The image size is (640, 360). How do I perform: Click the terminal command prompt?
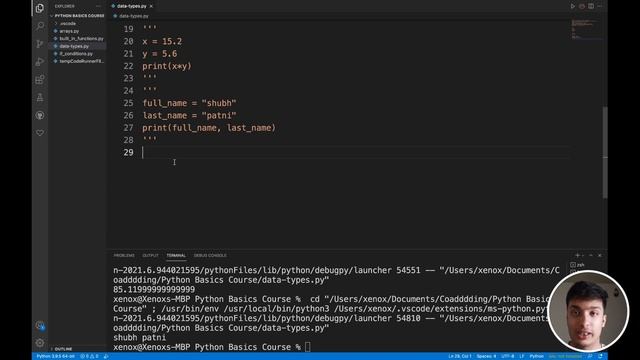pyautogui.click(x=211, y=347)
